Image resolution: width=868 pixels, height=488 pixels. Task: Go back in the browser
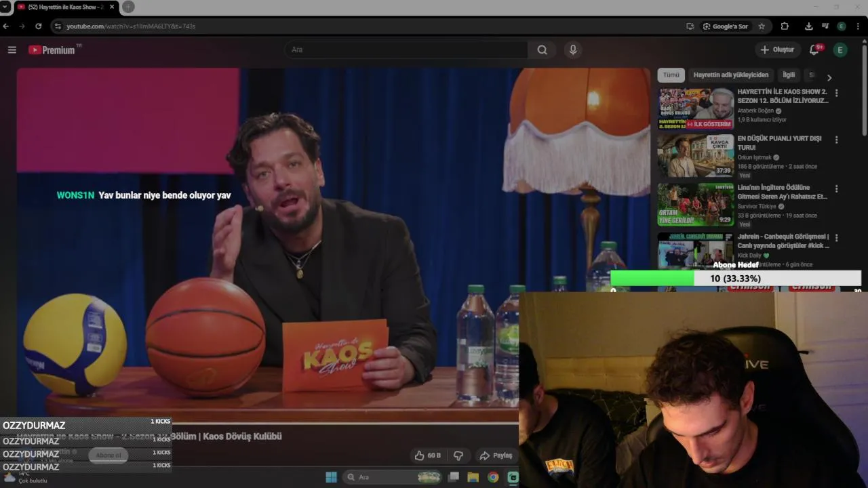6,26
